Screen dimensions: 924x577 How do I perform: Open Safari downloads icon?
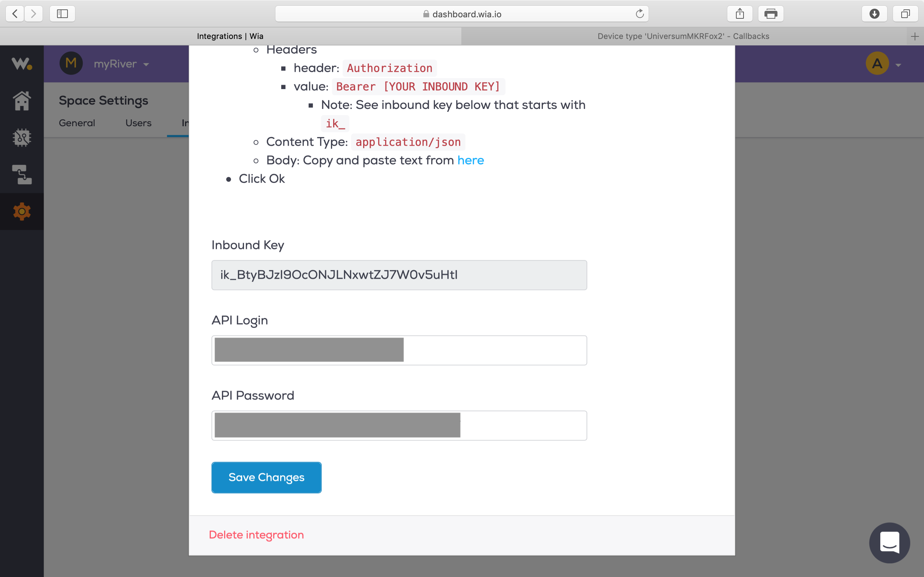(874, 14)
